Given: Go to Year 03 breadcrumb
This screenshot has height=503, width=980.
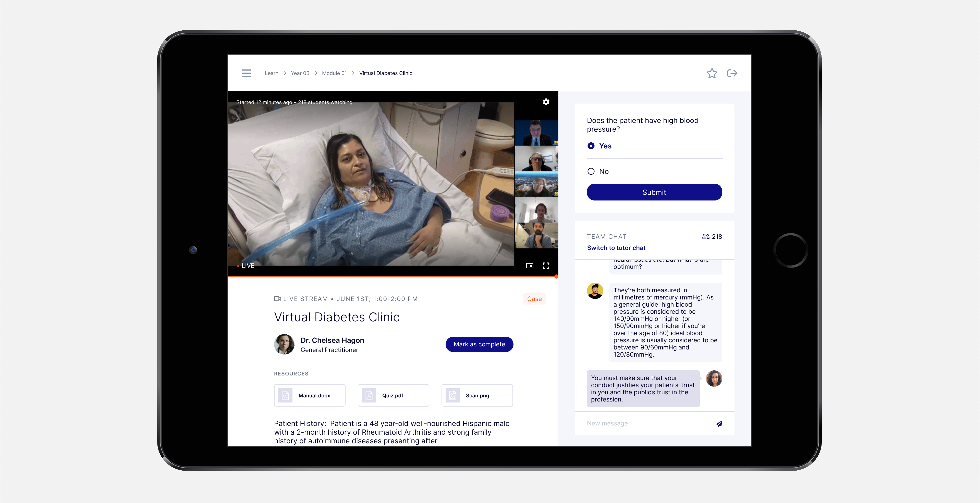Looking at the screenshot, I should [300, 73].
